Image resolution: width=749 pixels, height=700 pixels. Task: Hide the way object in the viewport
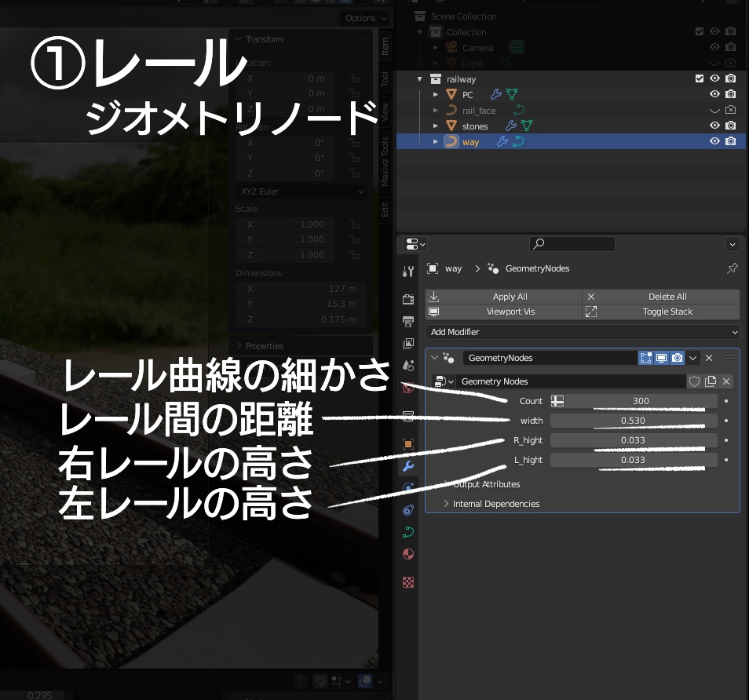click(714, 141)
